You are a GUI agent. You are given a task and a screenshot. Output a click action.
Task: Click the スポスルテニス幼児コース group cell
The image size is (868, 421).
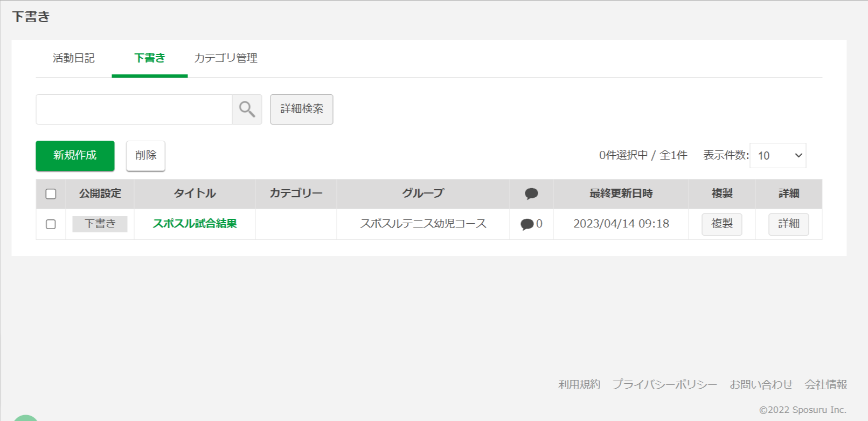(x=423, y=224)
